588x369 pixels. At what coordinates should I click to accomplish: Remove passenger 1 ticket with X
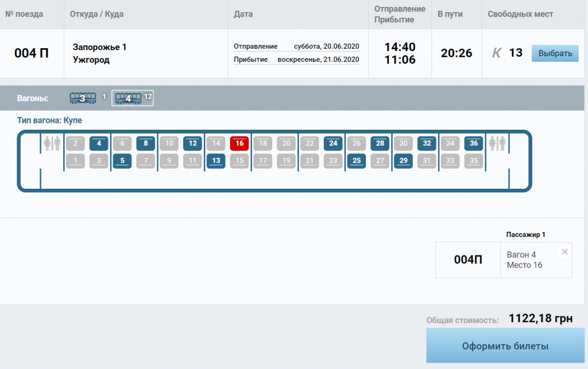coord(564,251)
